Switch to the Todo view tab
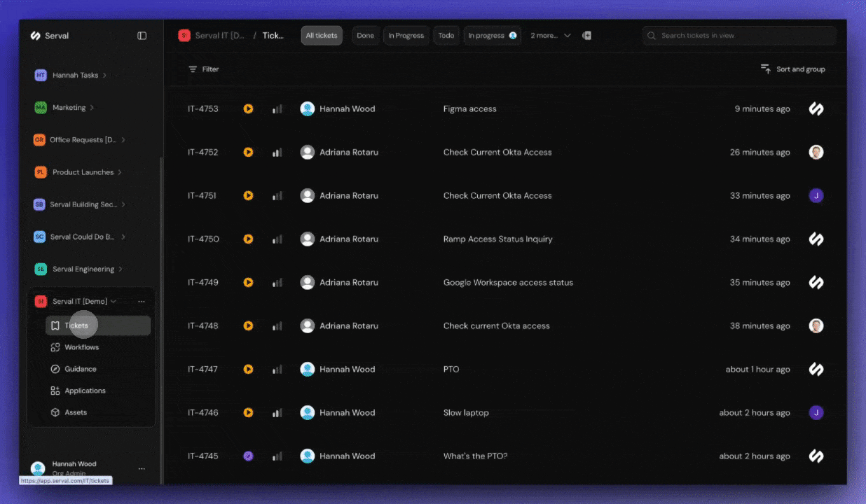 click(446, 36)
